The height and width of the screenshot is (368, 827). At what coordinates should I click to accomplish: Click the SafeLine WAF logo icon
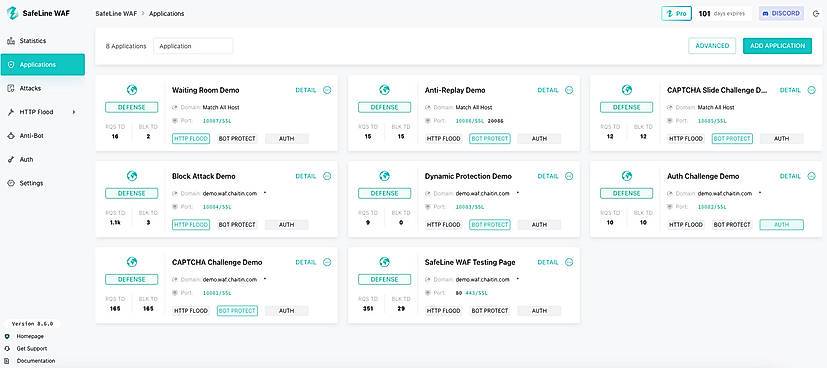click(x=12, y=13)
